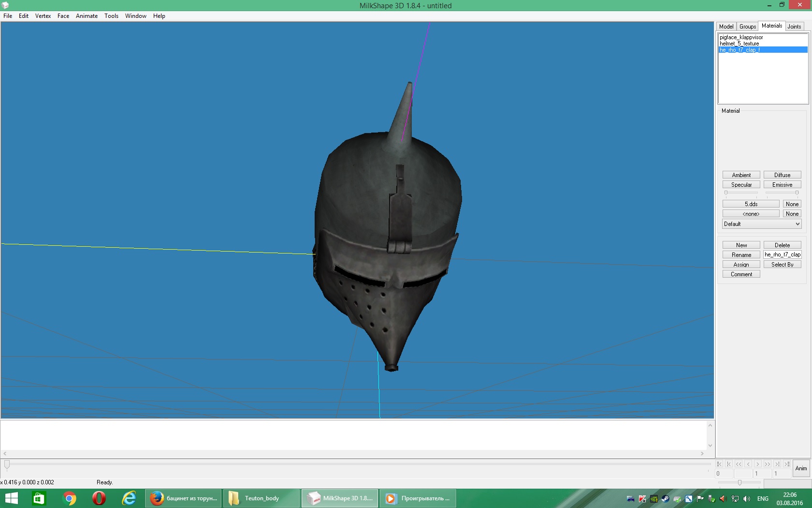This screenshot has width=812, height=508.
Task: Open the Vertex menu
Action: click(43, 16)
